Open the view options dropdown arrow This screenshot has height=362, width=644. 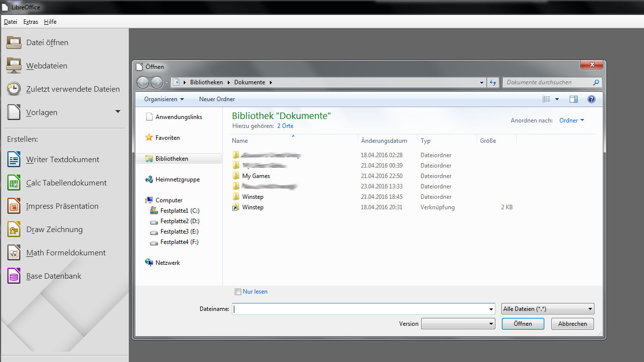point(557,99)
